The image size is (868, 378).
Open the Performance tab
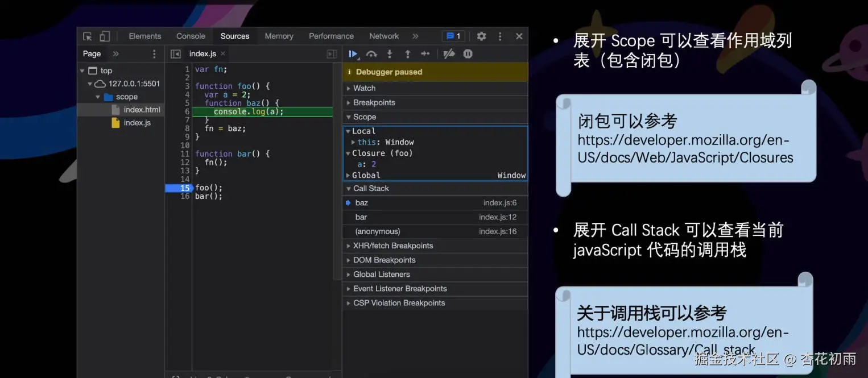(x=331, y=36)
